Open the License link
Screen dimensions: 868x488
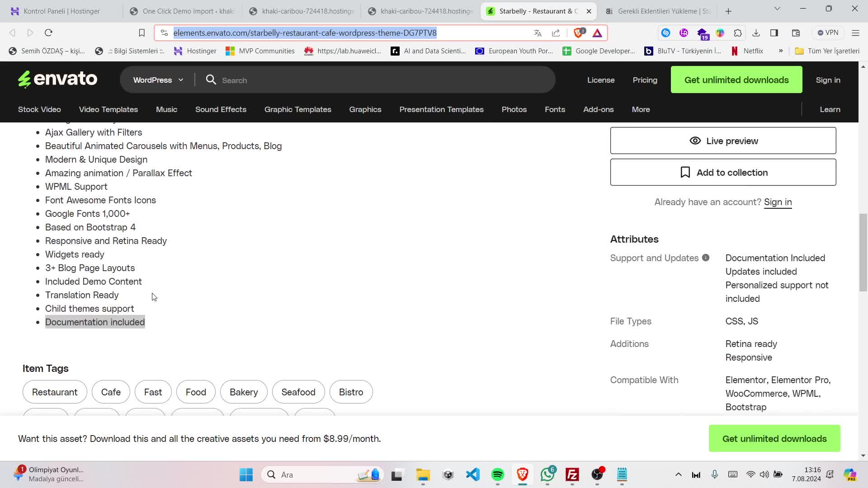[x=600, y=80]
